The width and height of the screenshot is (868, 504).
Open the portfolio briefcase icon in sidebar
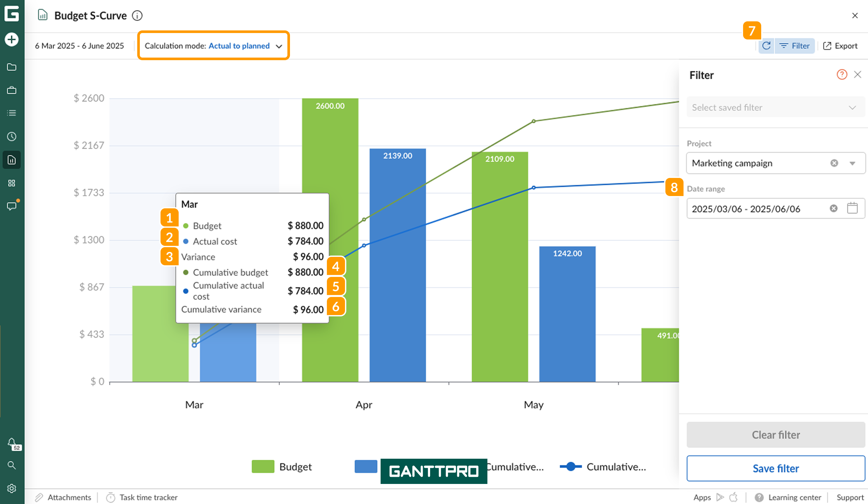pyautogui.click(x=12, y=90)
